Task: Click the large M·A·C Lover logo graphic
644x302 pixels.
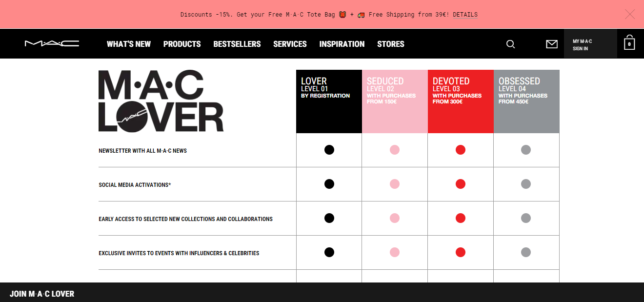Action: point(161,101)
